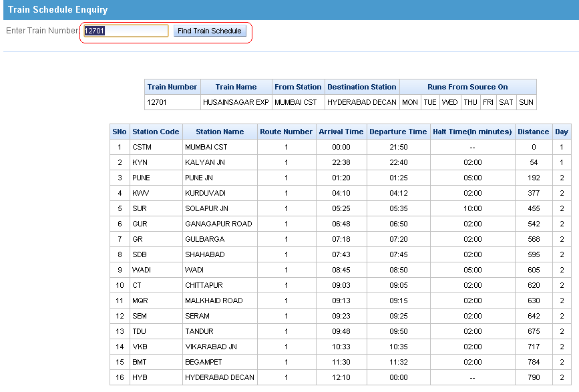Click the 790 distance value
579x392 pixels.
534,377
